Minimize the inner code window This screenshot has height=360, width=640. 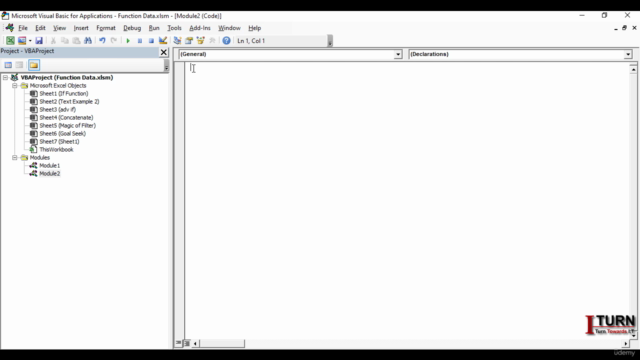tap(616, 28)
